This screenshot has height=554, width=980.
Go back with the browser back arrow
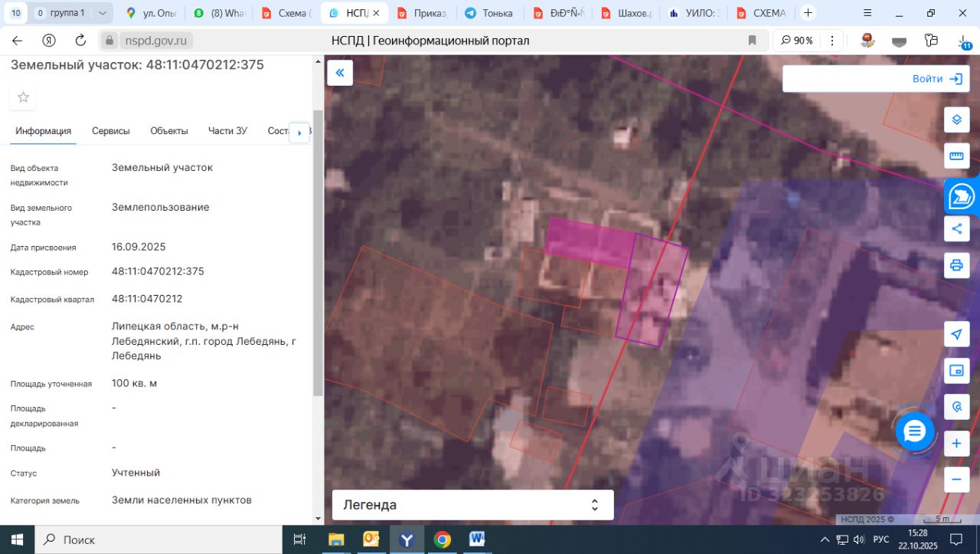(x=17, y=41)
